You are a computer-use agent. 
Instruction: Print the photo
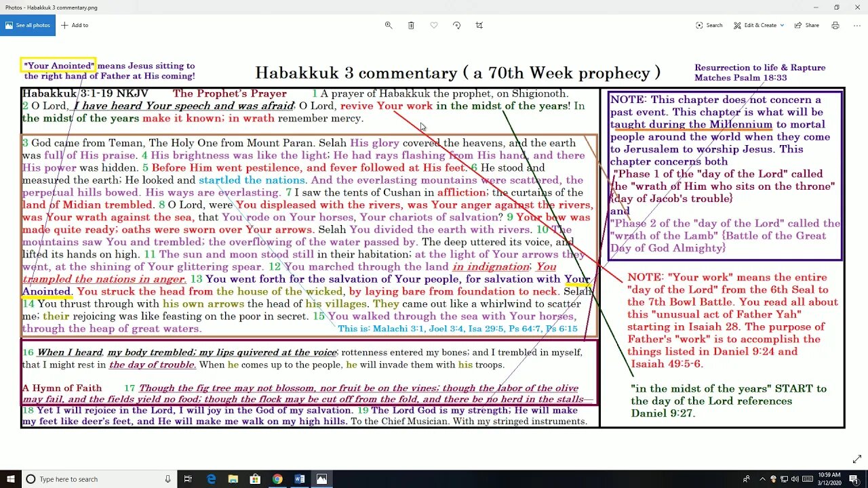point(835,25)
